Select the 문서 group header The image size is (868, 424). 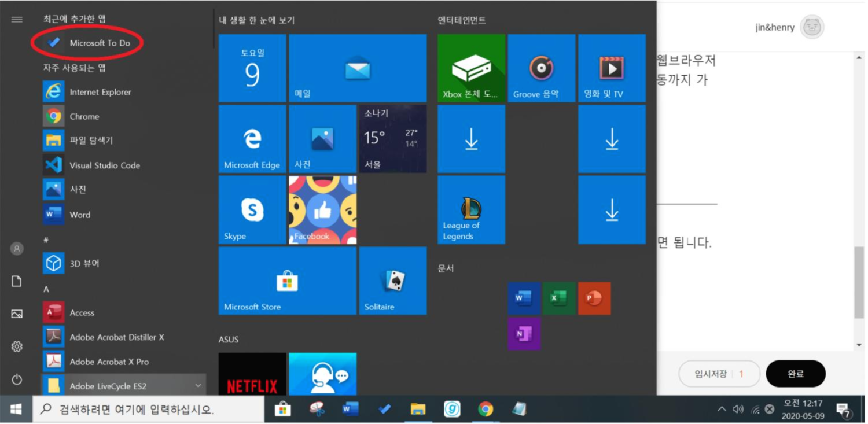446,268
